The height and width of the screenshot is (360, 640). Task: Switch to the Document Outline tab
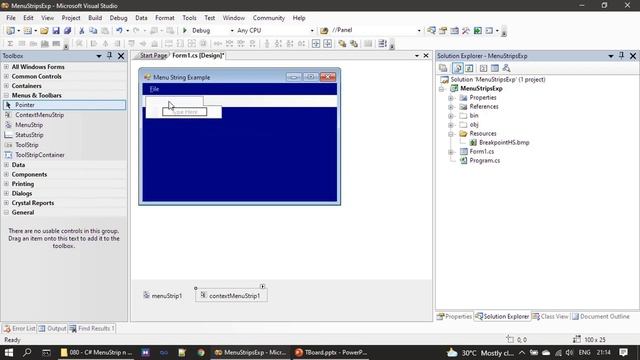point(601,317)
